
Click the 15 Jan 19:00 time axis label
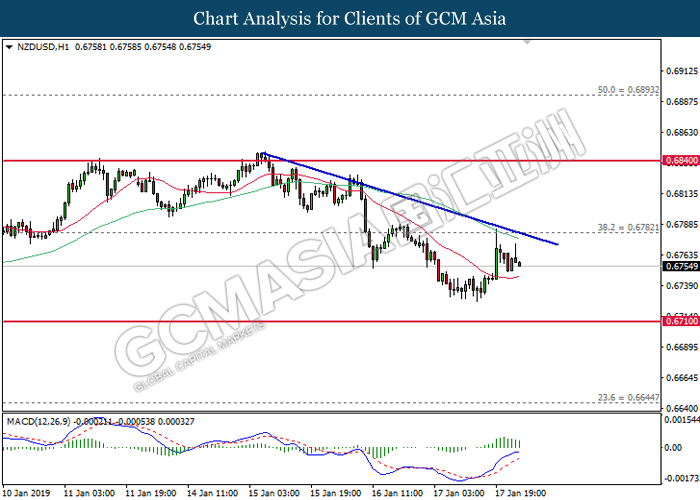point(336,493)
